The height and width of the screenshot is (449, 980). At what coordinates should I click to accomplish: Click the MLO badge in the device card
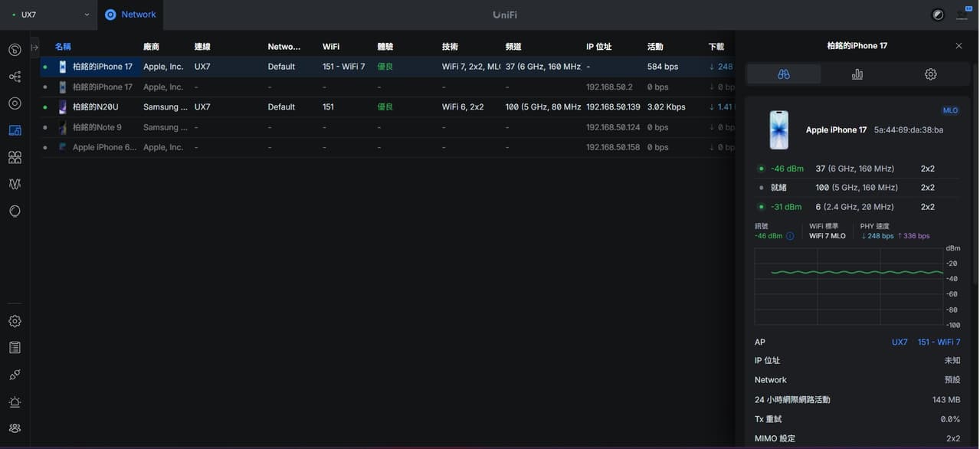coord(950,110)
